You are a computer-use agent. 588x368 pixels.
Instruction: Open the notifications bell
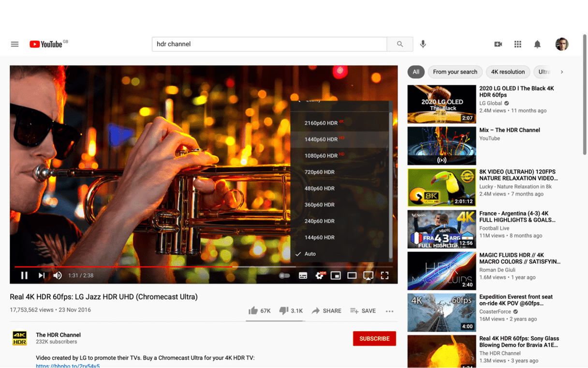tap(537, 44)
